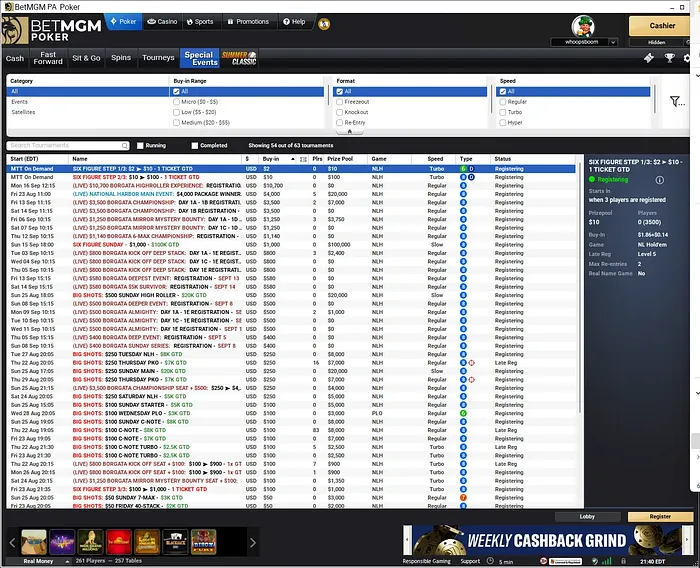
Task: Toggle the Completed checkbox
Action: (195, 146)
